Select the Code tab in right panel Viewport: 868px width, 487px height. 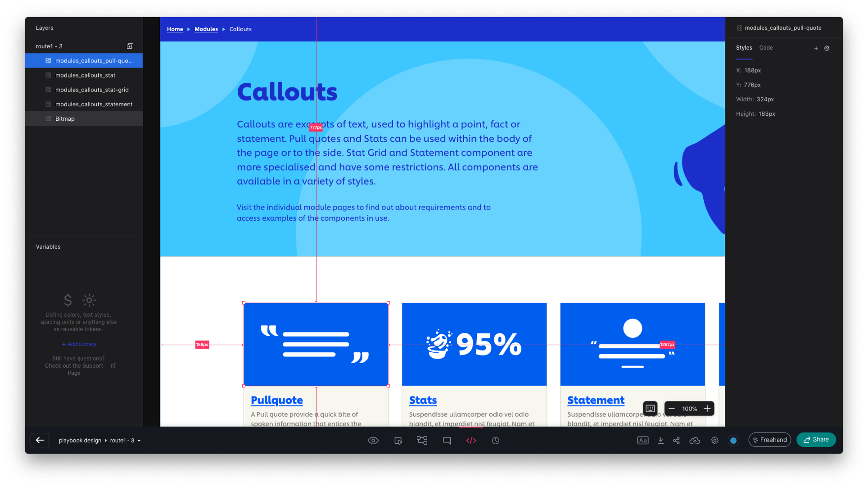[766, 47]
